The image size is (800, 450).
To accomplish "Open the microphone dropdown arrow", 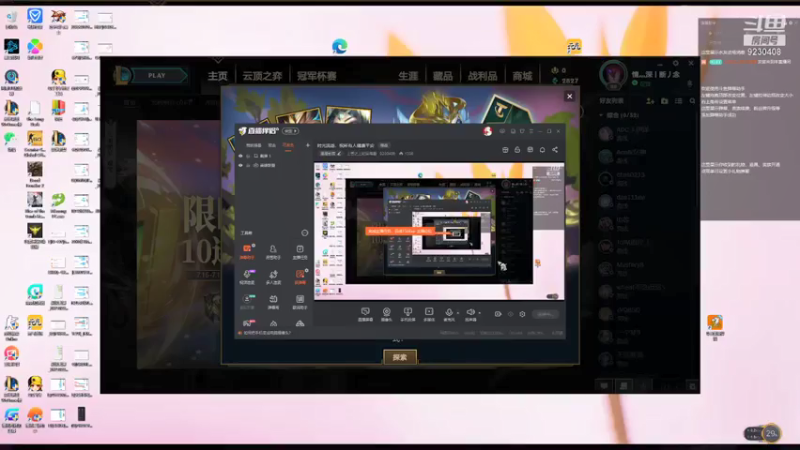I will [458, 313].
